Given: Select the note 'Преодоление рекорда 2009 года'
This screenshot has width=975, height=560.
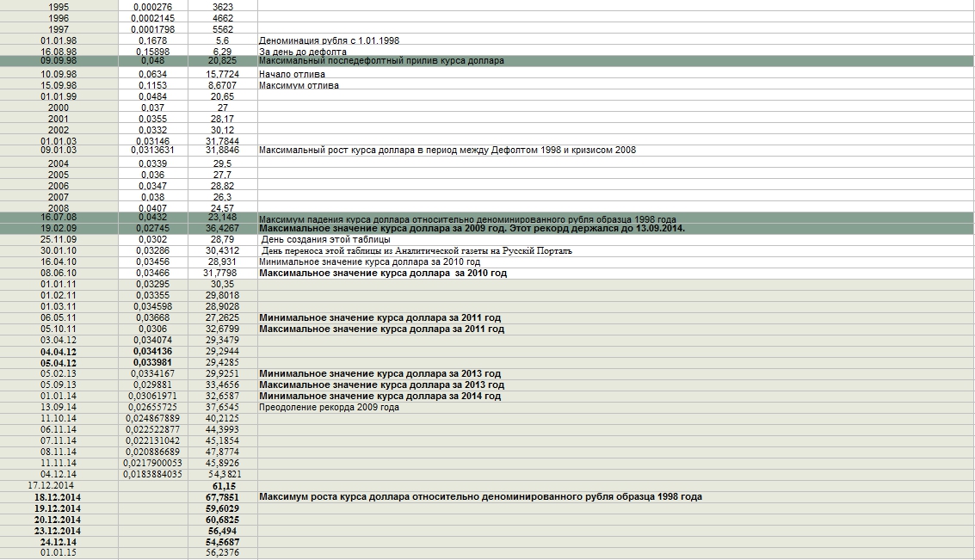Looking at the screenshot, I should (329, 408).
